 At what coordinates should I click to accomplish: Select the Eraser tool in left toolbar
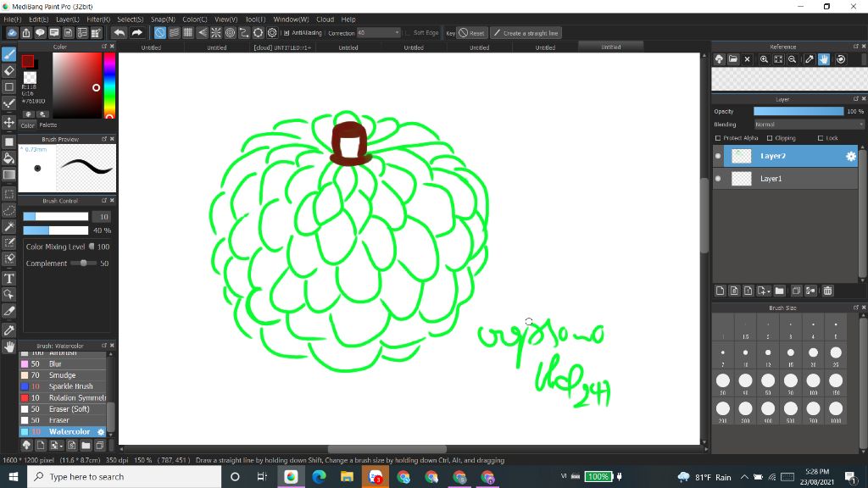(8, 70)
